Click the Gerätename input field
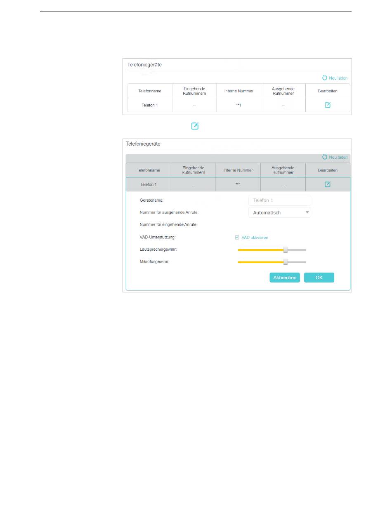Screen dimensions: 392x532 (x=279, y=200)
